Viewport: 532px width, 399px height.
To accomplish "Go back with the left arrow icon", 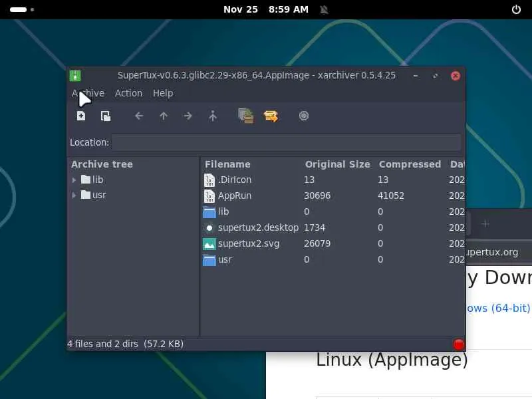I will [x=139, y=116].
